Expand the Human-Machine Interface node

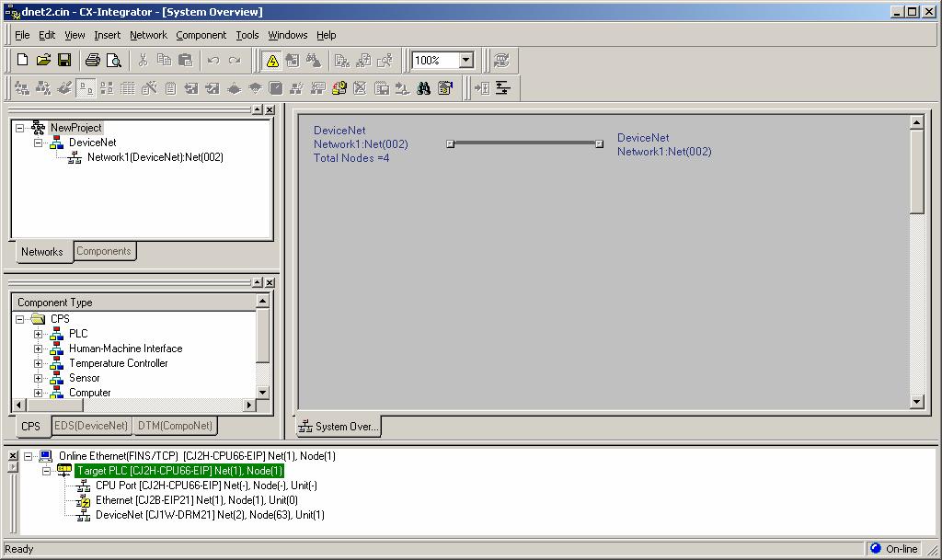(x=38, y=349)
